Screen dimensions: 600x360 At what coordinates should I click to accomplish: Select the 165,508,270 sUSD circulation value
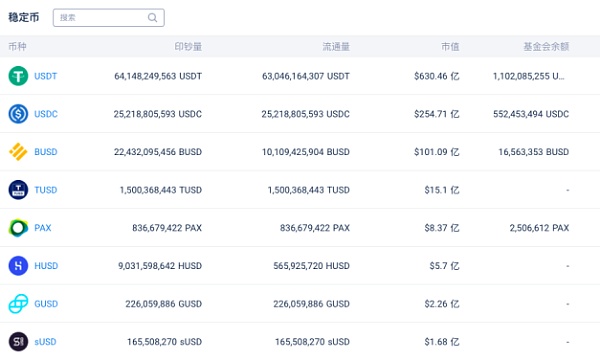(312, 342)
